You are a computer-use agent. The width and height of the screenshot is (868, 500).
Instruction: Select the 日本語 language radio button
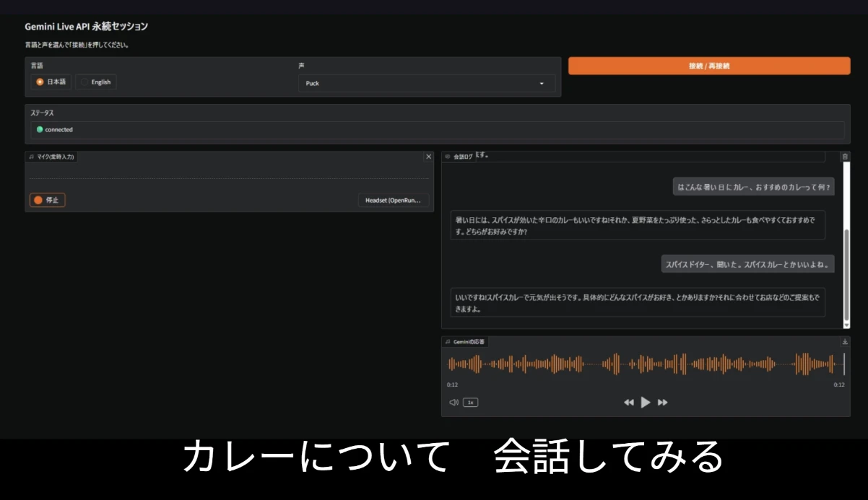point(51,82)
